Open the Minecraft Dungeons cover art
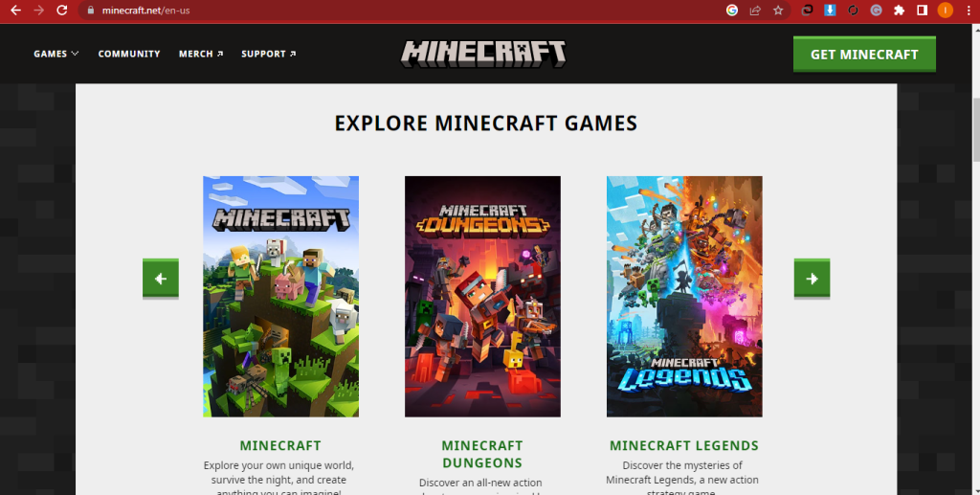 pos(482,296)
